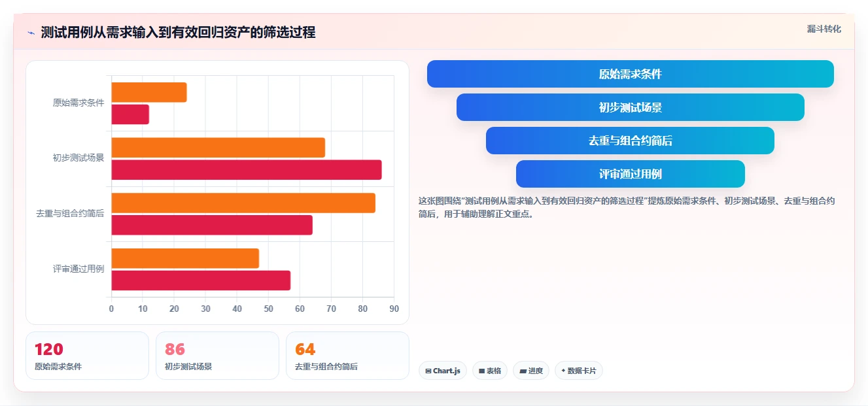Click the description paragraph starting 这张图围绕

pos(627,207)
